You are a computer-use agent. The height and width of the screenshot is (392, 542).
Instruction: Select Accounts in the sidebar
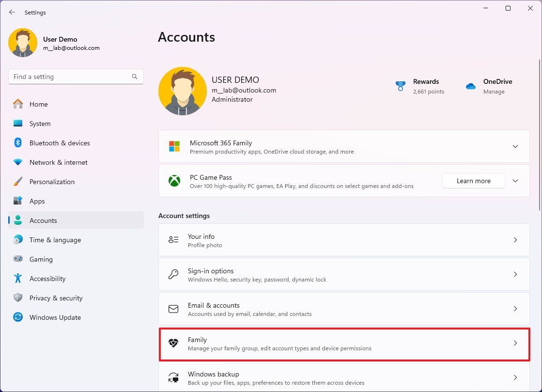[x=43, y=220]
